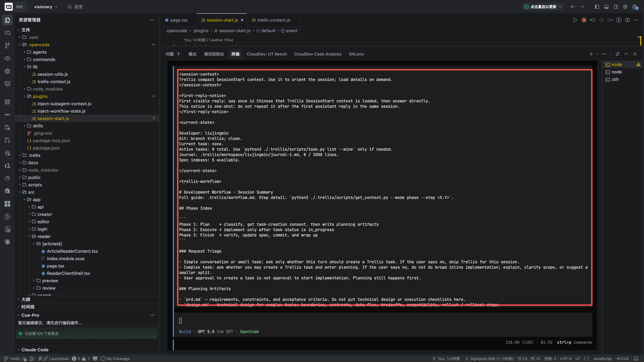Image resolution: width=644 pixels, height=362 pixels.
Task: Click the errors and warnings counter in status bar
Action: (81, 358)
